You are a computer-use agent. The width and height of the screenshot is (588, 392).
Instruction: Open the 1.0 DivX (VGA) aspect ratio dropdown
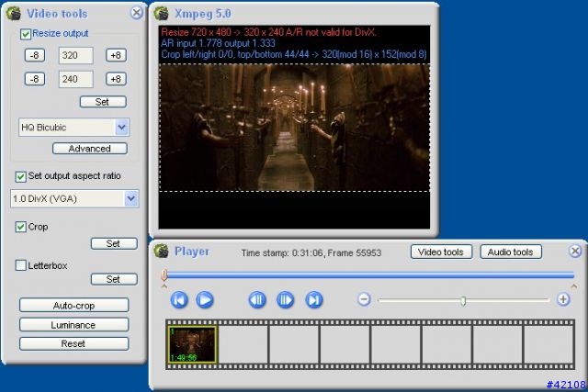131,198
